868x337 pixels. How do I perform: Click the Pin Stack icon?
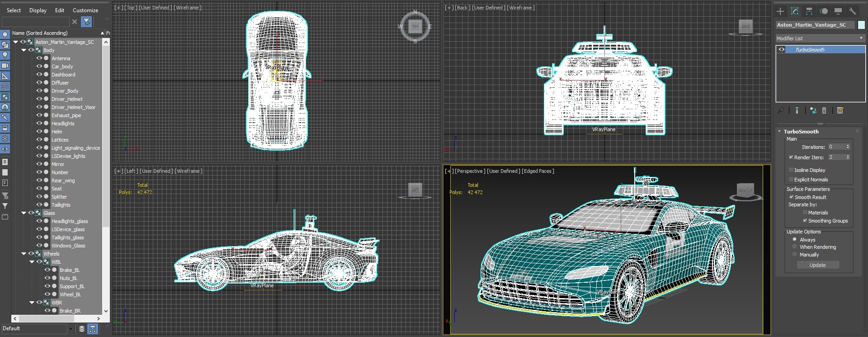click(781, 110)
